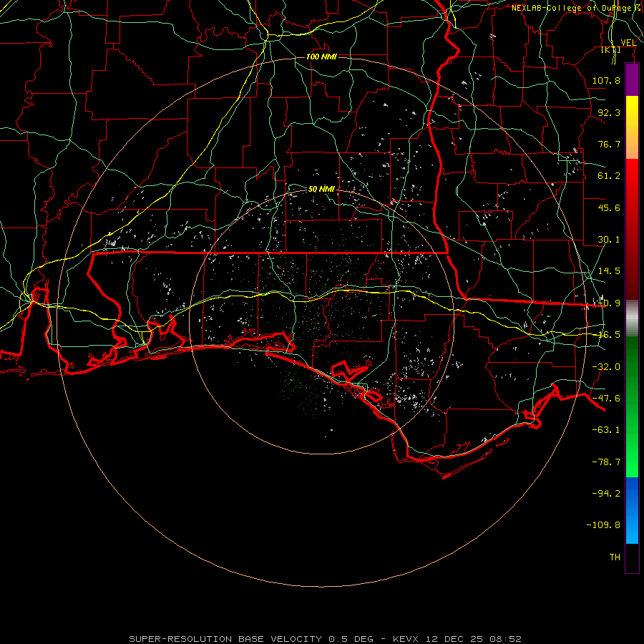The image size is (644, 644).
Task: Click the -109.8 velocity scale value
Action: [603, 525]
